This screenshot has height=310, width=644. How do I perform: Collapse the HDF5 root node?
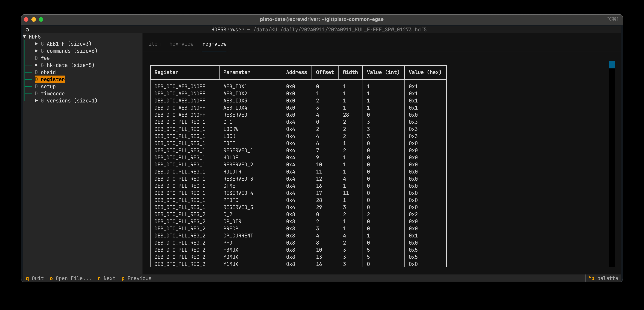click(24, 36)
